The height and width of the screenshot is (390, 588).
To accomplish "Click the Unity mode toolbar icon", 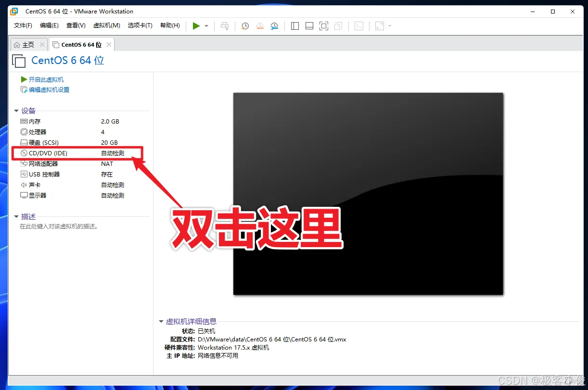I will click(338, 26).
